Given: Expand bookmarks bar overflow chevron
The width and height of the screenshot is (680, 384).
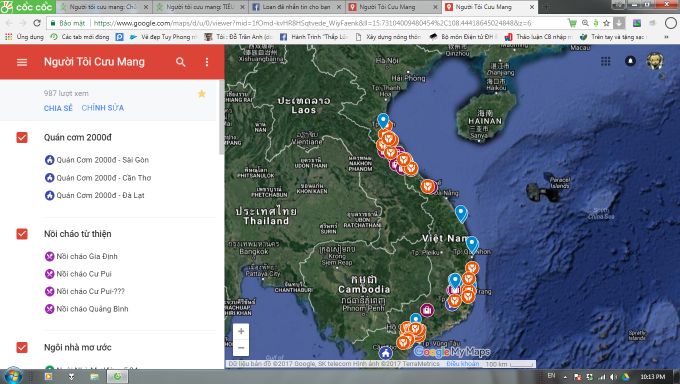Looking at the screenshot, I should click(x=666, y=37).
